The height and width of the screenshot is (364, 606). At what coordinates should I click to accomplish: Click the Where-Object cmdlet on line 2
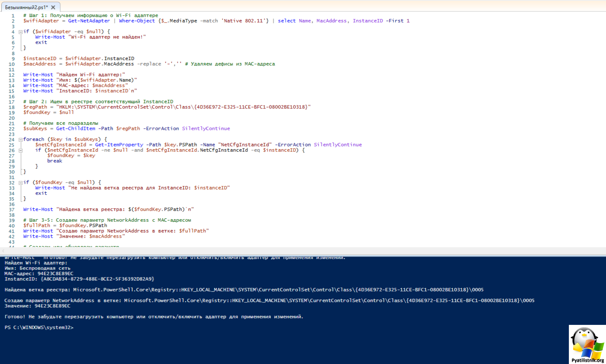137,21
